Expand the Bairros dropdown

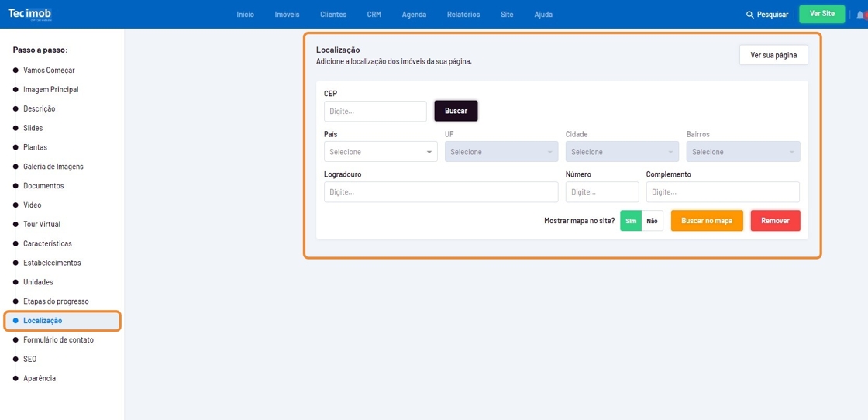point(742,152)
